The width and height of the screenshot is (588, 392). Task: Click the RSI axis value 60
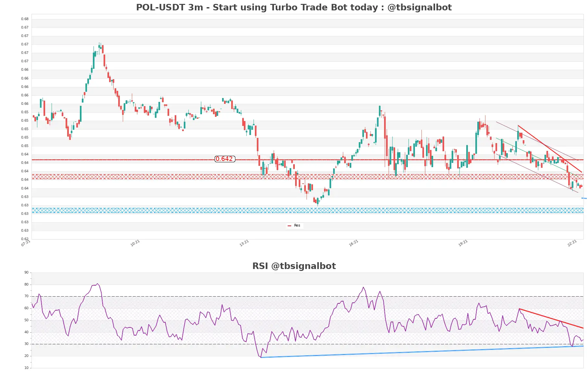tap(26, 308)
